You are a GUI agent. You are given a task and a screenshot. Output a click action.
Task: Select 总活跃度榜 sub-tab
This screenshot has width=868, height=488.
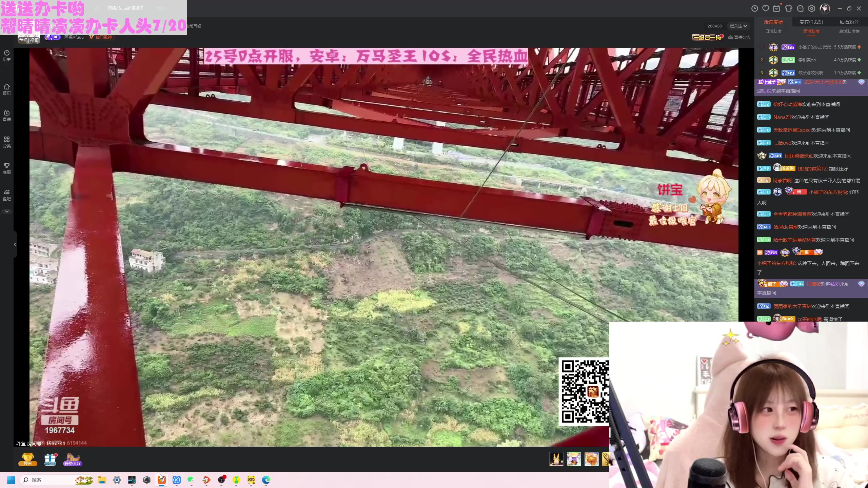pos(849,32)
